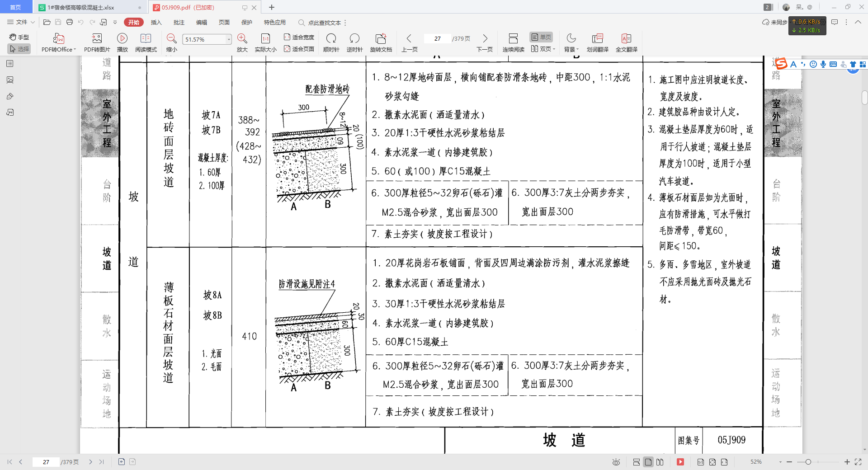Click the print icon
868x470 pixels.
70,22
